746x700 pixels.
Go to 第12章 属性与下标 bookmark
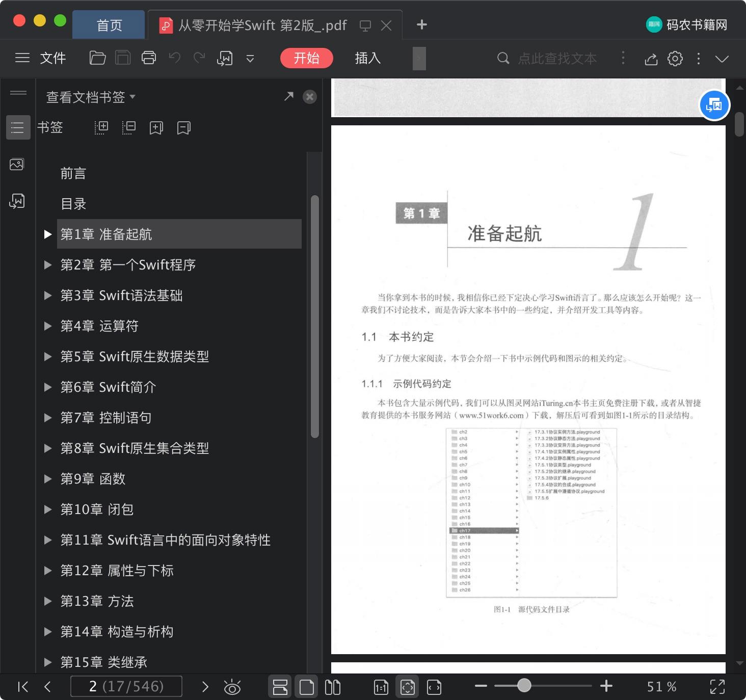117,571
